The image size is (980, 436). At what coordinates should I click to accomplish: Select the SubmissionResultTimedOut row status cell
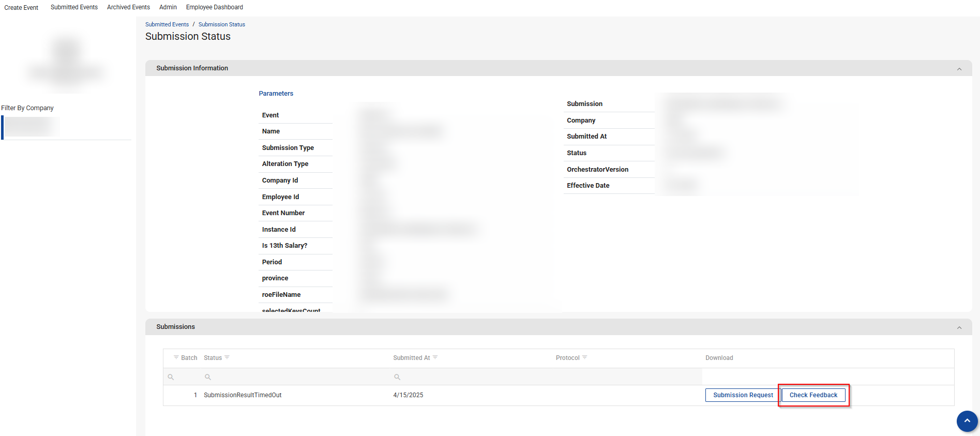(x=243, y=395)
